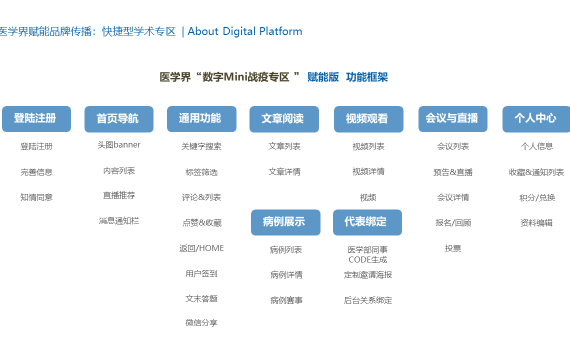Select the 预告&直播 item
570x360 pixels.
(x=453, y=172)
